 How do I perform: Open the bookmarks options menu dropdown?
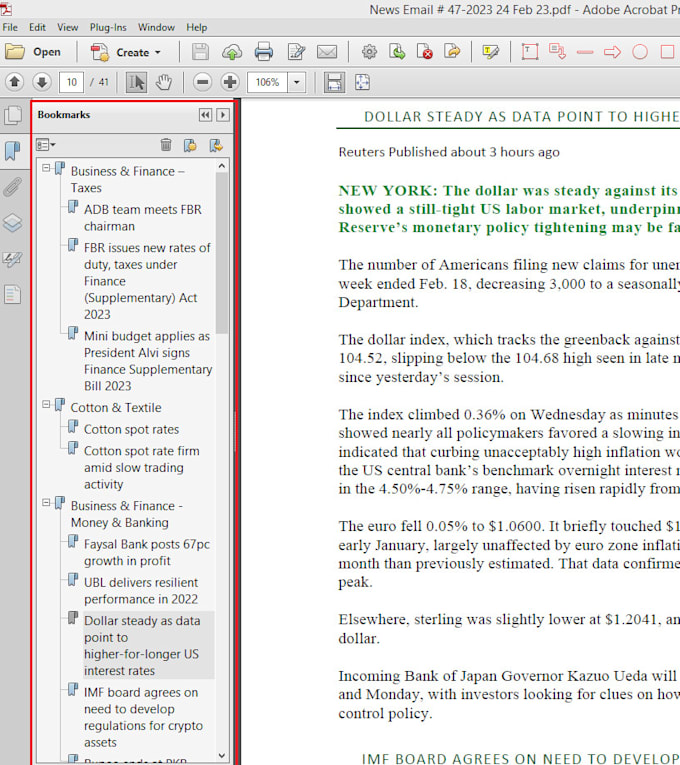pyautogui.click(x=46, y=145)
